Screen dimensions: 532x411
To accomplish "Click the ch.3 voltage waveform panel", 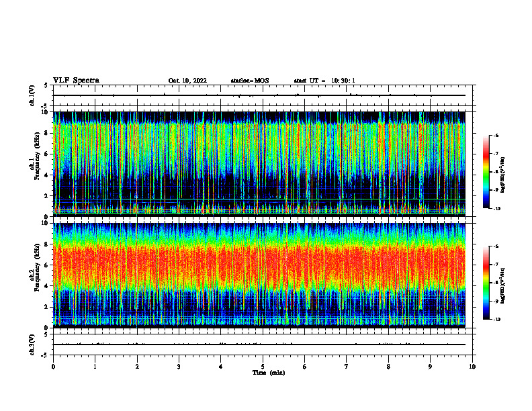I will click(263, 345).
